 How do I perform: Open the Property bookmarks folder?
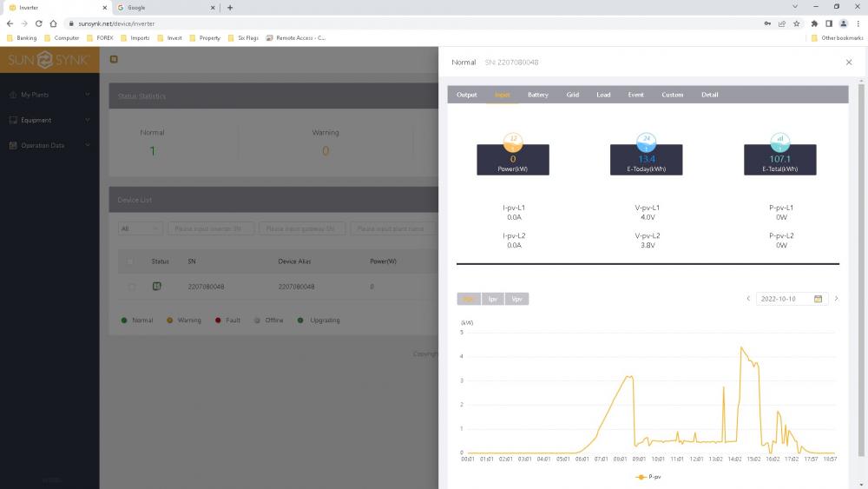pos(205,38)
